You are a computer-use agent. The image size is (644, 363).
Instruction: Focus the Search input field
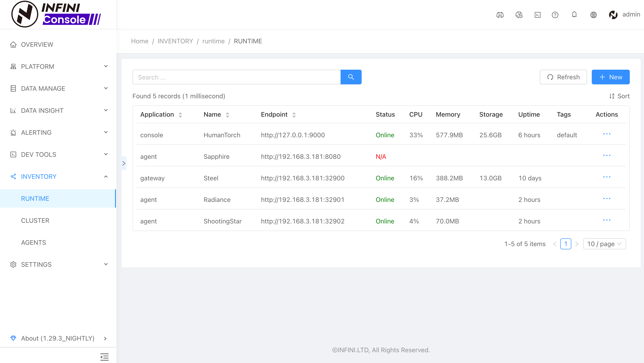pyautogui.click(x=236, y=77)
